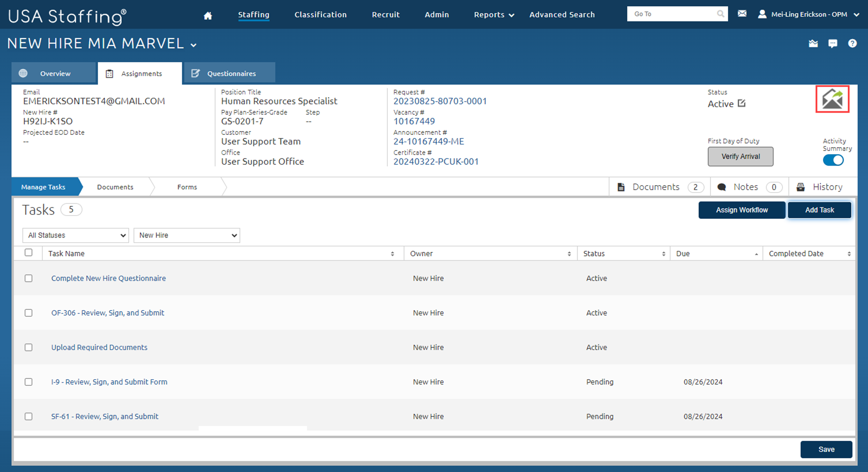The height and width of the screenshot is (472, 868).
Task: Click the crown-shaped icon beside chat bubble
Action: (x=813, y=44)
